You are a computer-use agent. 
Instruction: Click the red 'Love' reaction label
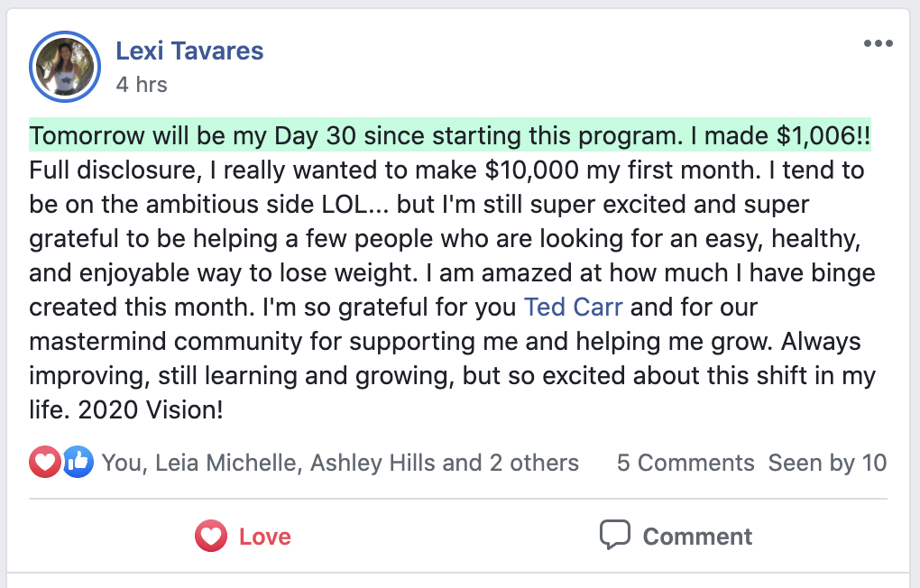(264, 537)
